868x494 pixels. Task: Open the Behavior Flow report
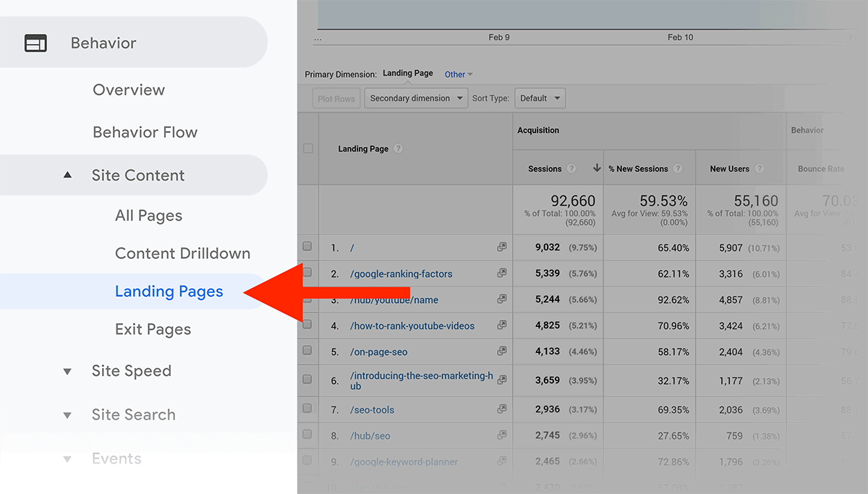(x=145, y=132)
